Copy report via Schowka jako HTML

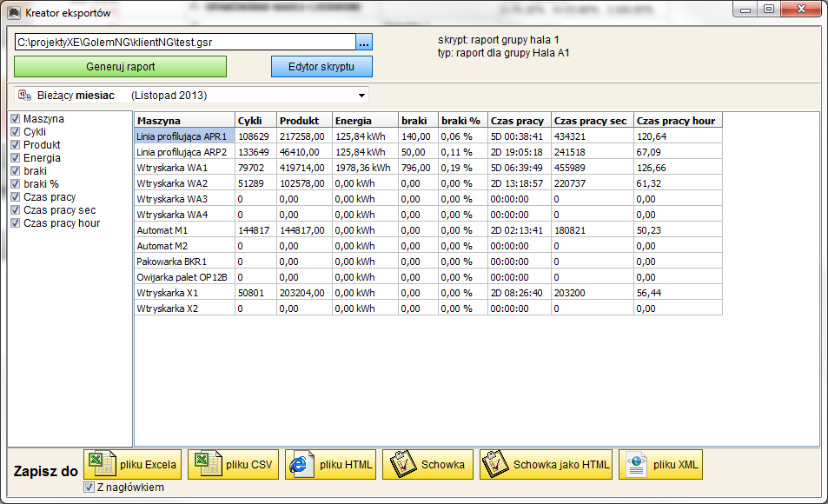point(546,464)
